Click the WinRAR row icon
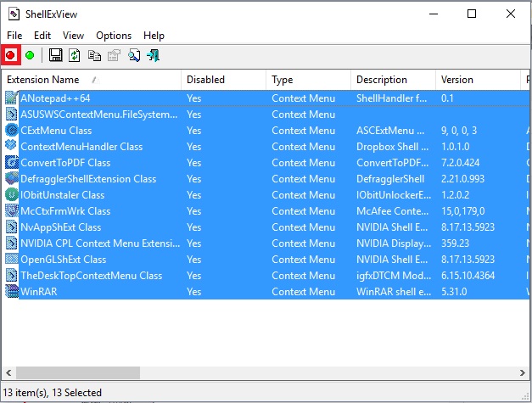 click(12, 291)
